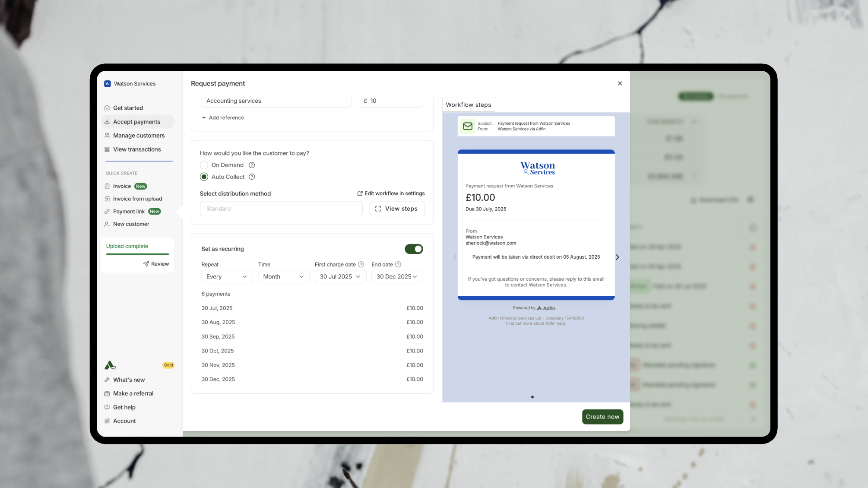Start New customer quick create

[x=131, y=224]
